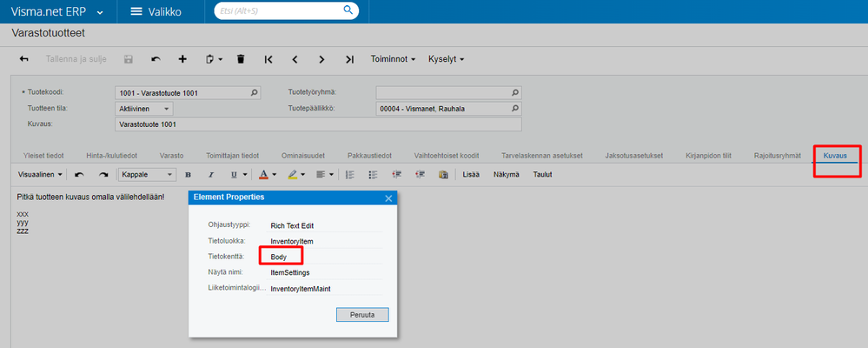
Task: Switch to the Vaihtoehtoiset koodit tab
Action: point(447,156)
